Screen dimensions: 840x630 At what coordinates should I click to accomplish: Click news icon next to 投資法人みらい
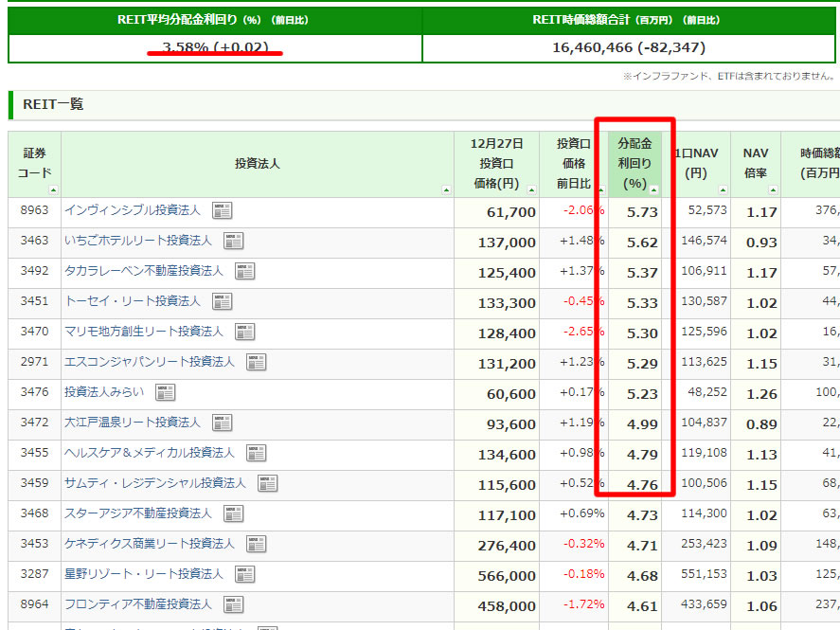coord(166,392)
